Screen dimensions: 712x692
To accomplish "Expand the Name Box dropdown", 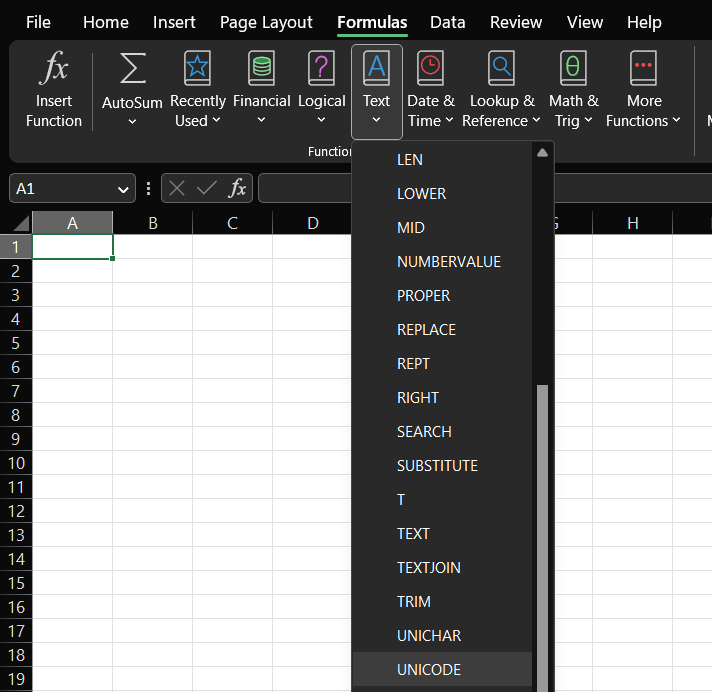I will (x=124, y=188).
